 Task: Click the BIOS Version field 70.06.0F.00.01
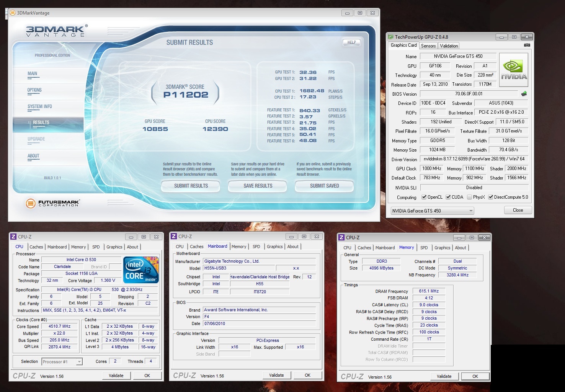469,94
